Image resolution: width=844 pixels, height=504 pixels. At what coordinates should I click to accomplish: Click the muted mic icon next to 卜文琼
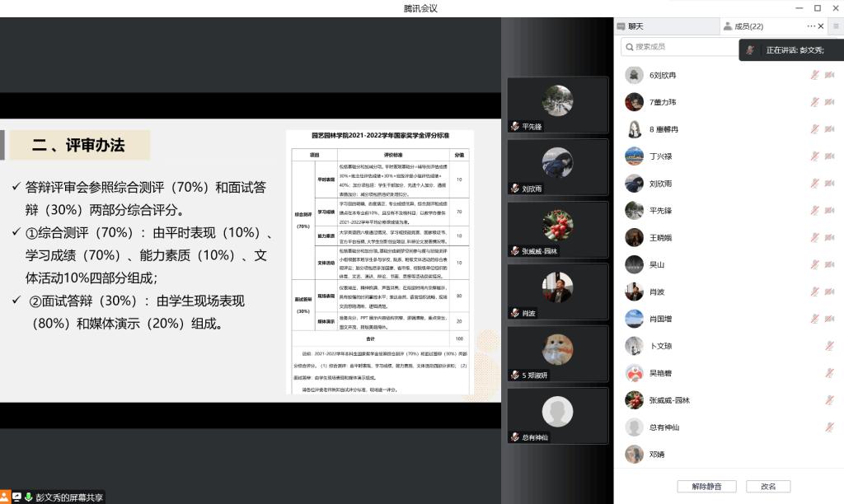(829, 346)
